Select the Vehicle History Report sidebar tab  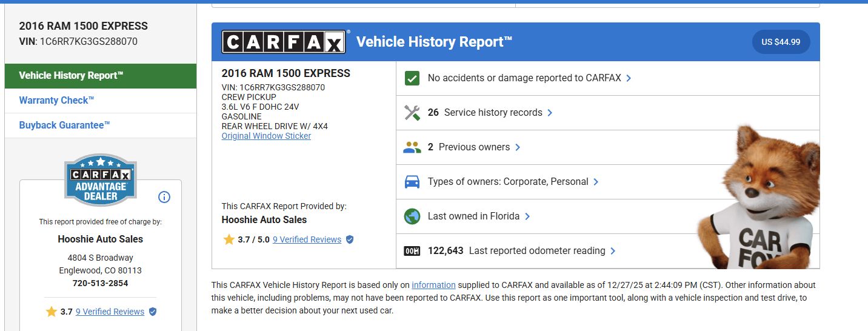pos(72,76)
